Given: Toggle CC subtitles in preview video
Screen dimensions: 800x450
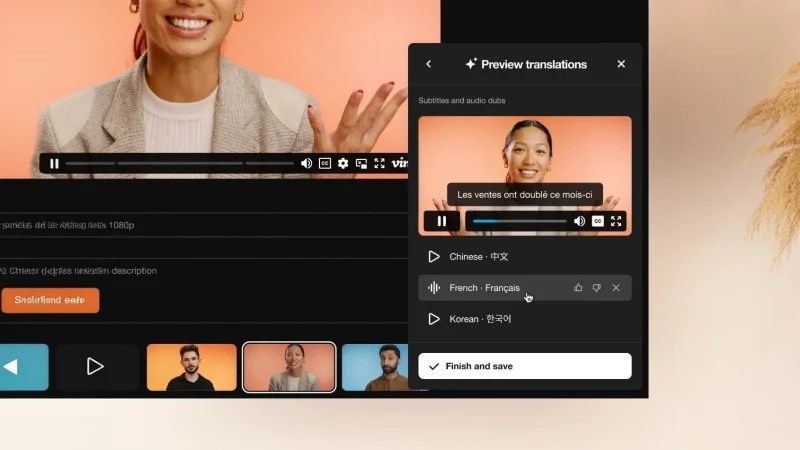Looking at the screenshot, I should pos(598,221).
